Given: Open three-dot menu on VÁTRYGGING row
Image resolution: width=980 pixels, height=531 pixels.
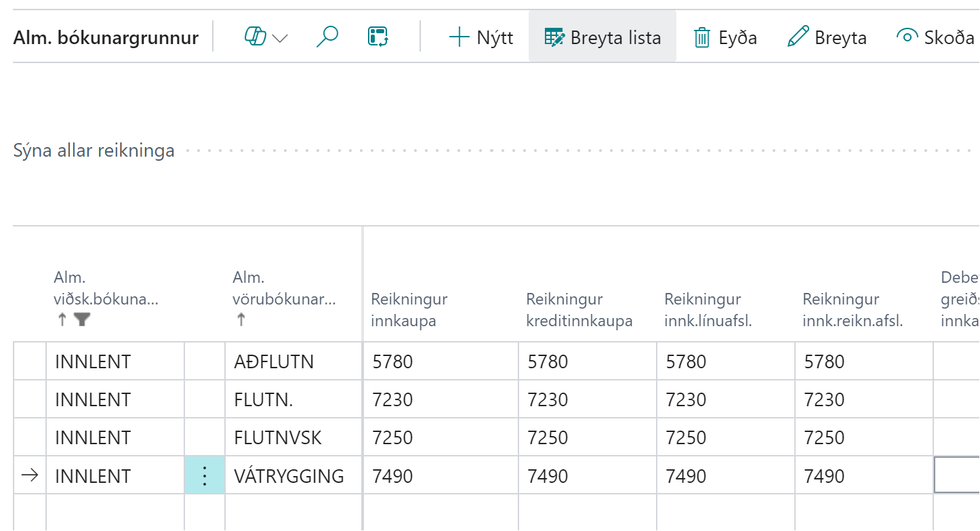Looking at the screenshot, I should tap(205, 475).
